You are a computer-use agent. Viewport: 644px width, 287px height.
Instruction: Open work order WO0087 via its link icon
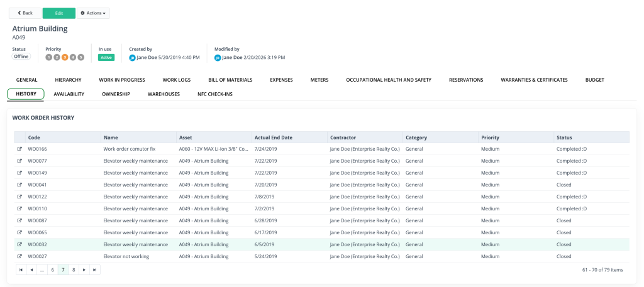19,220
